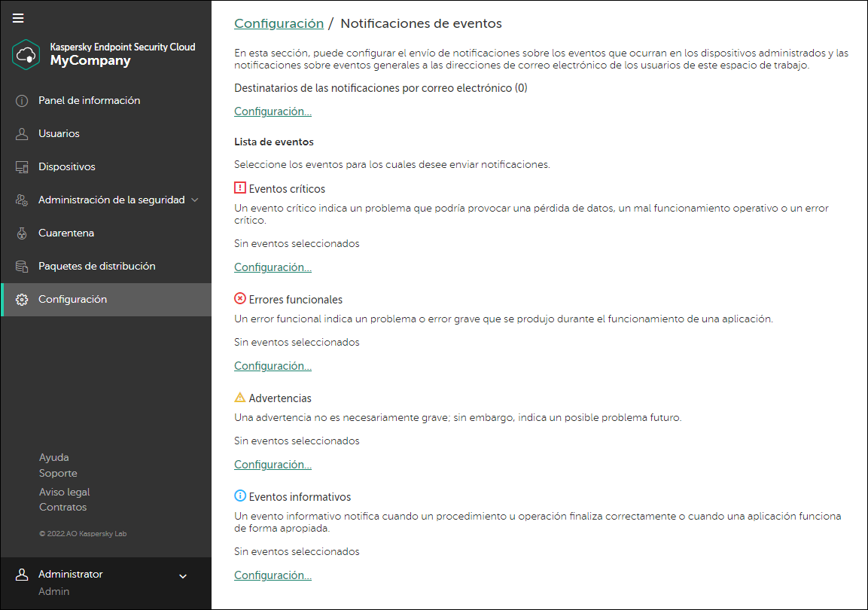Expand Administración de la seguridad chevron
This screenshot has width=868, height=610.
pos(195,200)
